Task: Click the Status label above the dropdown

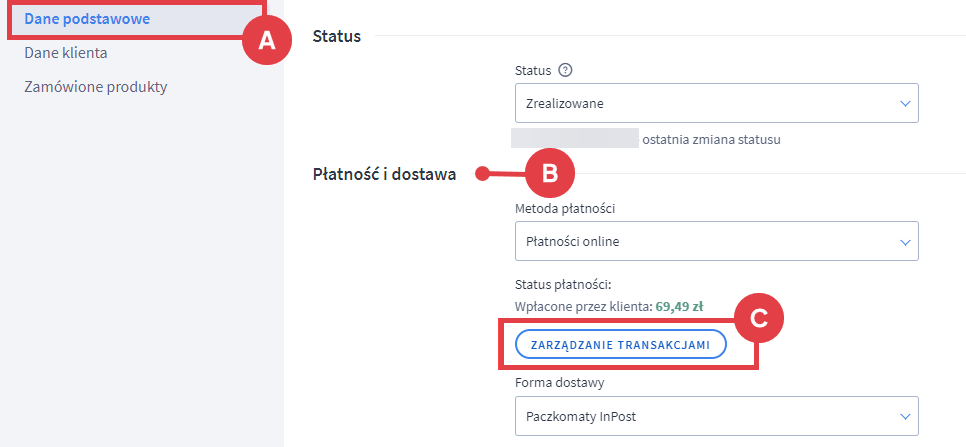Action: [533, 70]
